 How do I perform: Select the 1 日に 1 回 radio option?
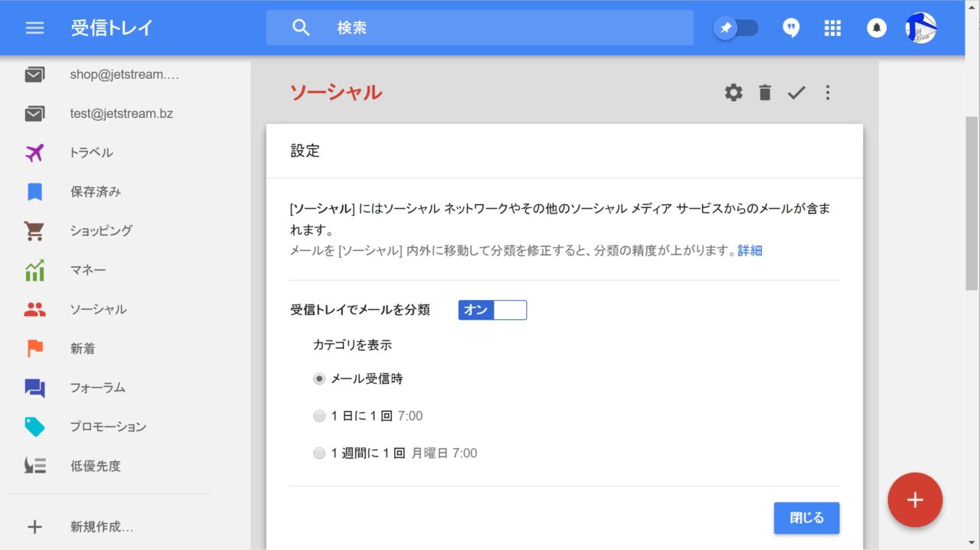click(x=319, y=416)
